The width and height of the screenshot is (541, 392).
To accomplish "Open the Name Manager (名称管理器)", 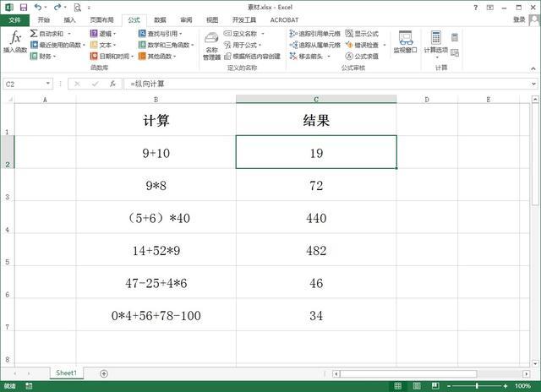I will [x=211, y=46].
